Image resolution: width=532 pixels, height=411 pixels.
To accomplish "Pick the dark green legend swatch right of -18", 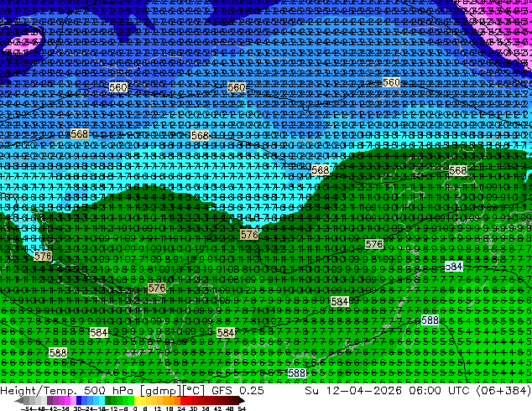I will (108, 401).
